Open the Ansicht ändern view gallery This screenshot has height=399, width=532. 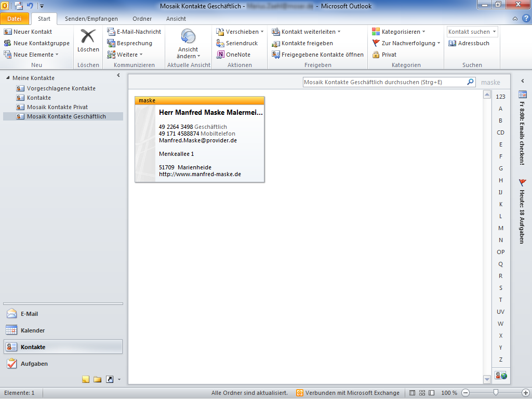point(188,44)
